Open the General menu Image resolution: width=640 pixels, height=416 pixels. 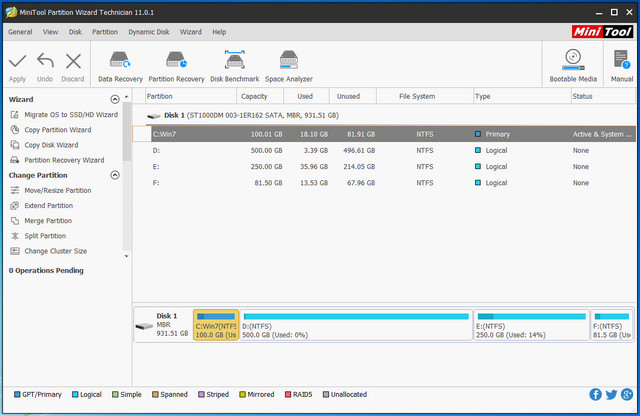click(20, 32)
